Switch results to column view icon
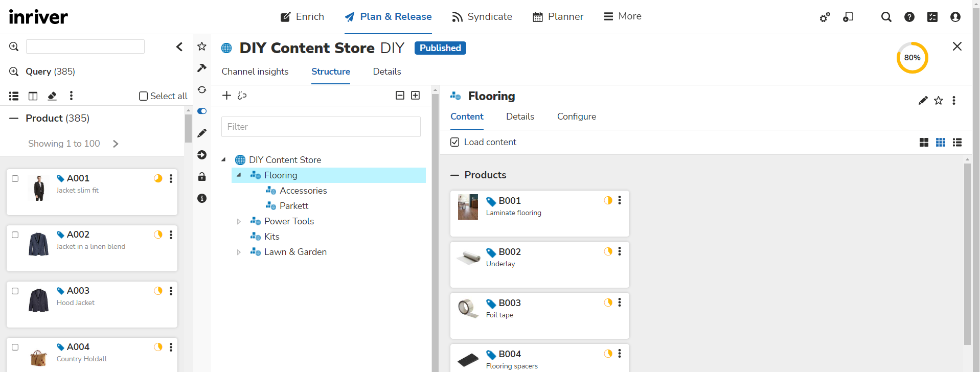This screenshot has width=980, height=372. click(33, 96)
